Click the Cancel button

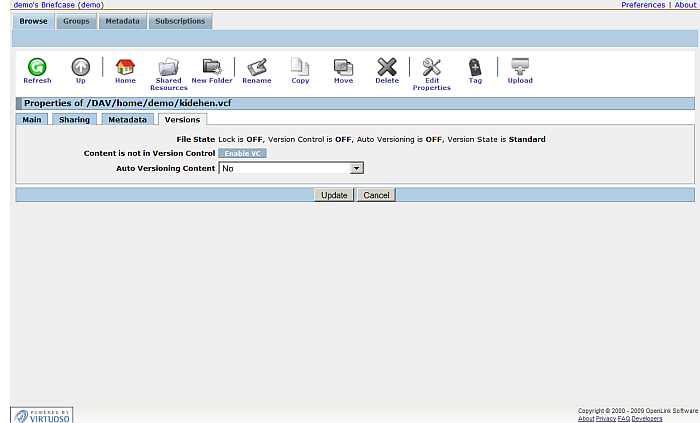[x=376, y=195]
